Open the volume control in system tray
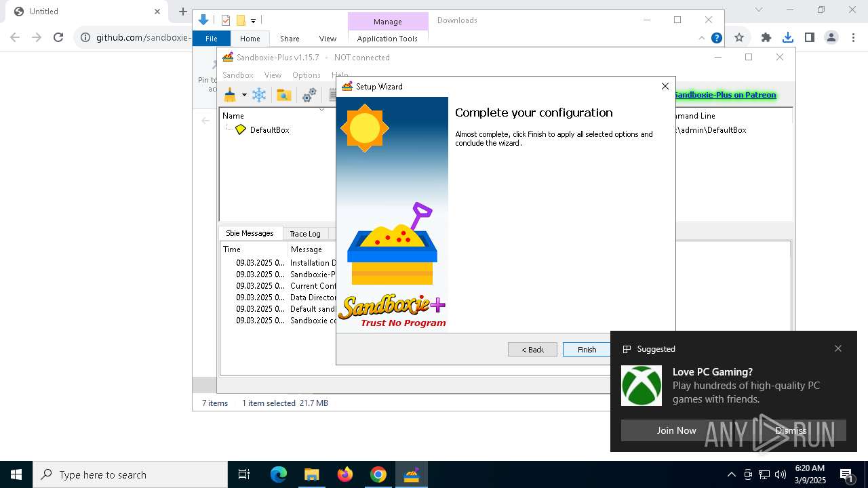Screen dimensions: 868x488 pyautogui.click(x=781, y=474)
